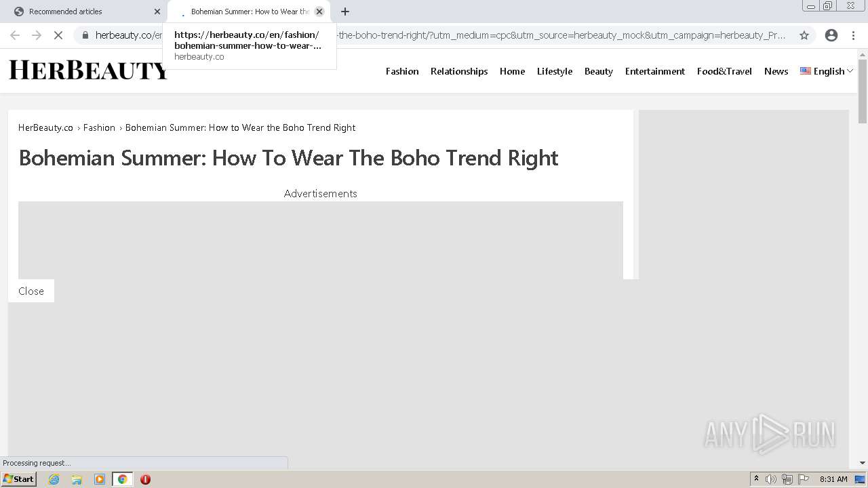Show hidden system tray icons
Viewport: 868px width, 488px height.
(756, 479)
